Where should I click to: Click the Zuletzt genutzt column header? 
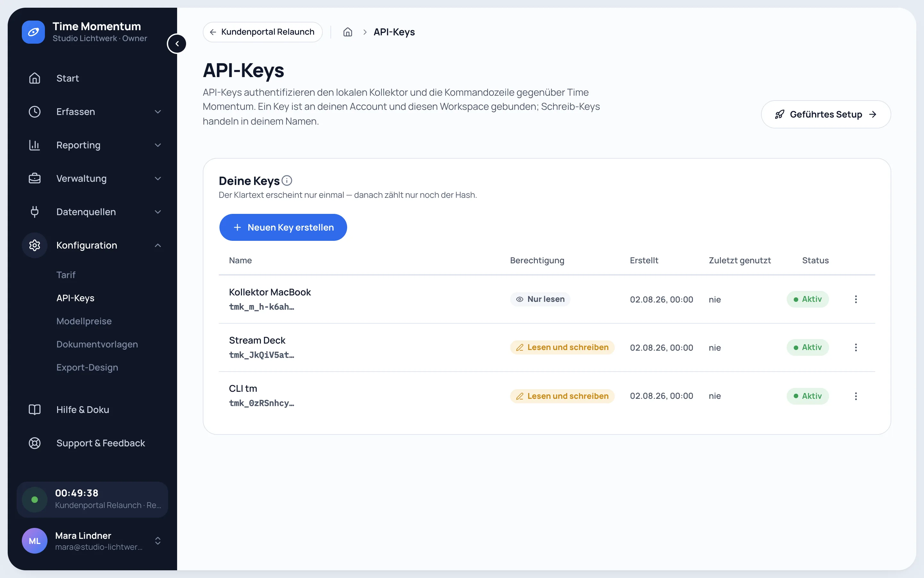[x=740, y=260]
